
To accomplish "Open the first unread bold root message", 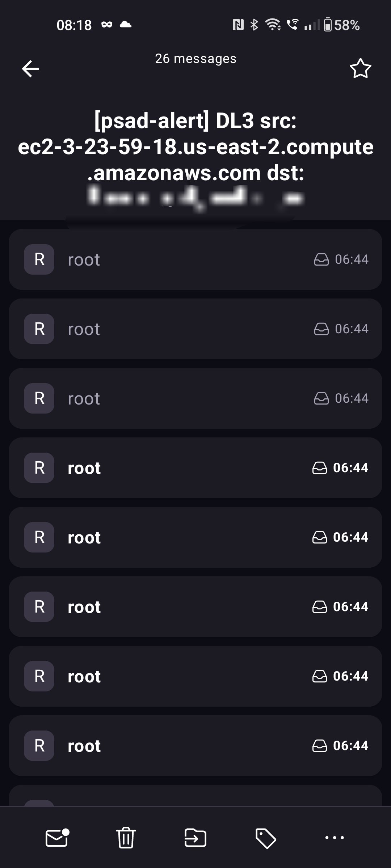I will coord(195,468).
